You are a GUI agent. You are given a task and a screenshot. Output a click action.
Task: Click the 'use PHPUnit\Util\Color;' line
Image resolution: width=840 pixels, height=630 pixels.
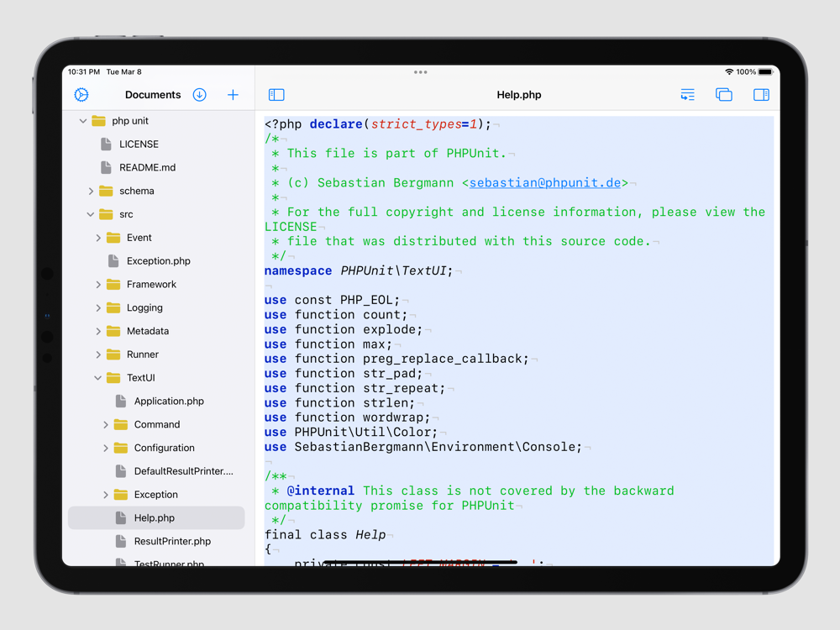coord(351,433)
